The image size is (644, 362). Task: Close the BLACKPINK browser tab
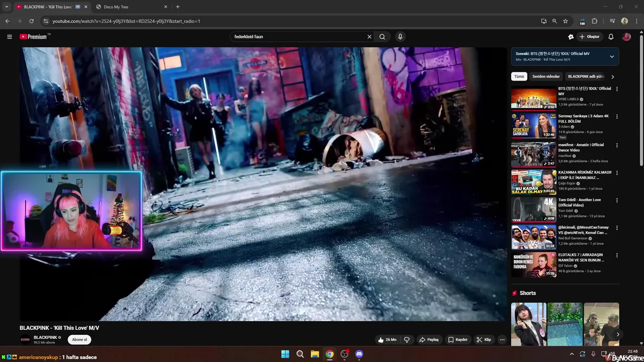[x=86, y=7]
